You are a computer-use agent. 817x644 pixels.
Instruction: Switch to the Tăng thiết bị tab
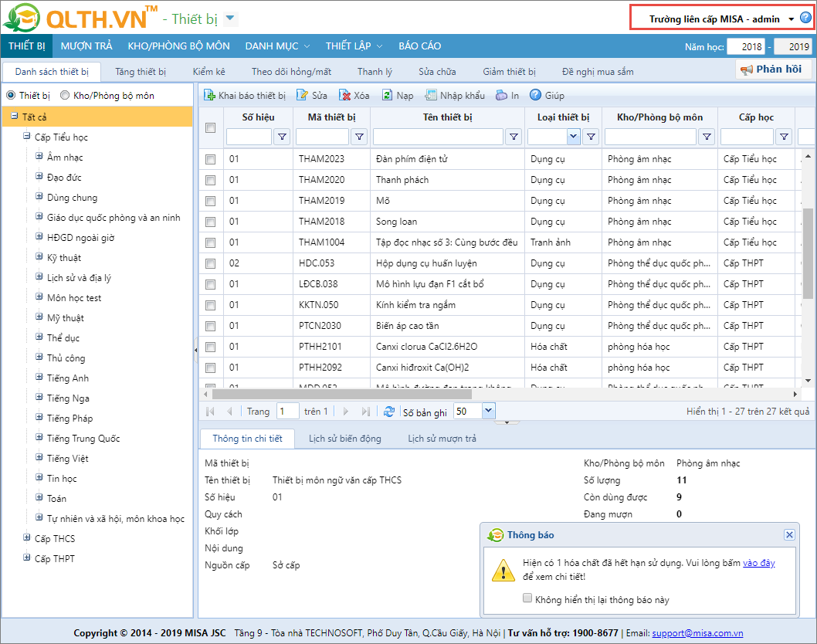[x=141, y=71]
